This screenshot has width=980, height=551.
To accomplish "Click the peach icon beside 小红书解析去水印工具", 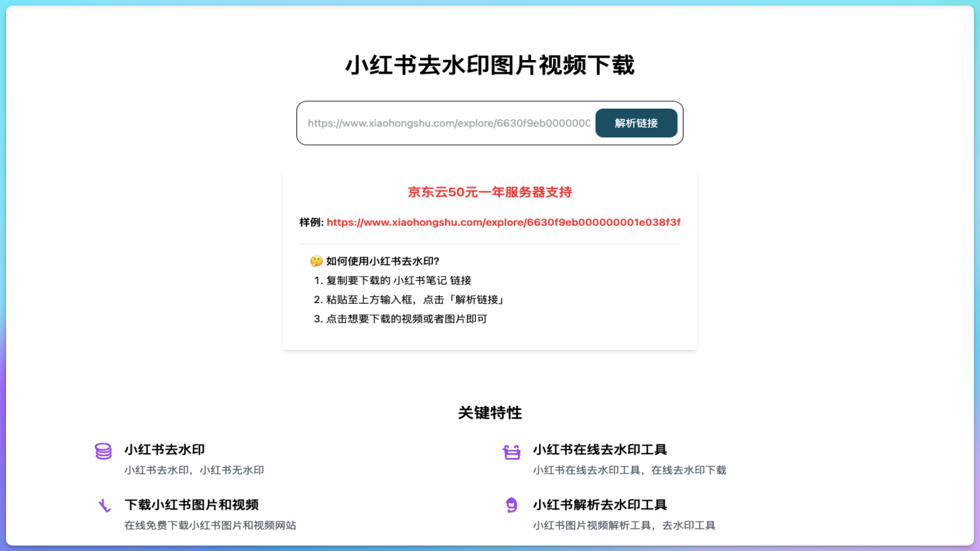I will 511,506.
